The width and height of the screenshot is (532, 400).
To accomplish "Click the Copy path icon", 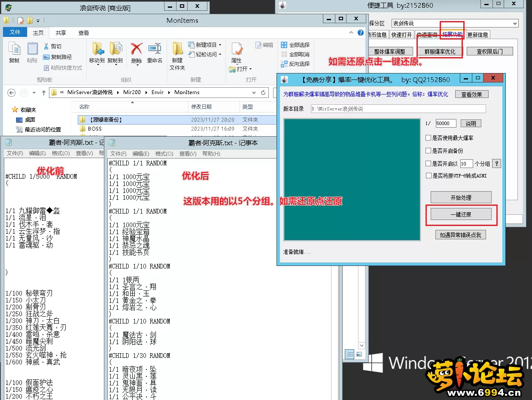I will point(46,57).
